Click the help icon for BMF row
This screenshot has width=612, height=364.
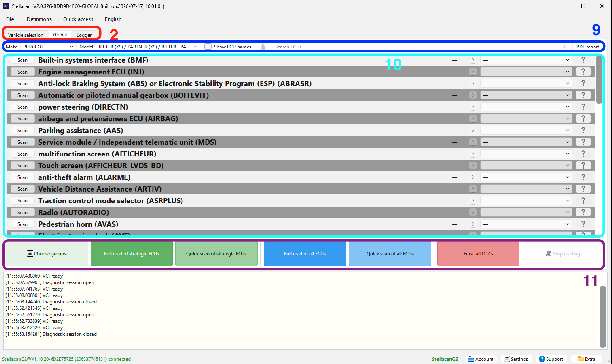pyautogui.click(x=583, y=60)
